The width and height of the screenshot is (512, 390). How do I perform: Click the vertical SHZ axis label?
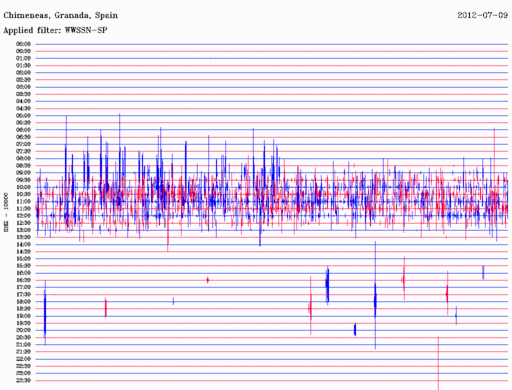click(6, 212)
